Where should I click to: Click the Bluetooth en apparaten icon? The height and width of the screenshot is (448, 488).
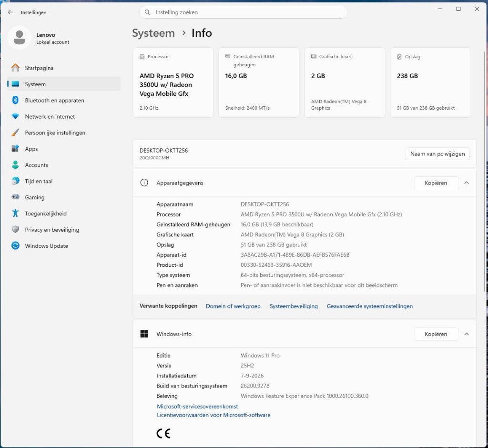15,100
